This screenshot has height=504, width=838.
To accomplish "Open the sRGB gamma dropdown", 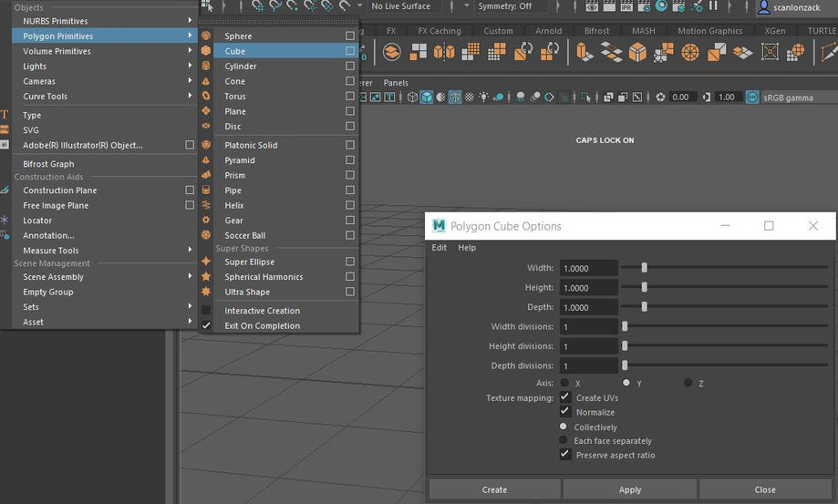I will point(798,98).
